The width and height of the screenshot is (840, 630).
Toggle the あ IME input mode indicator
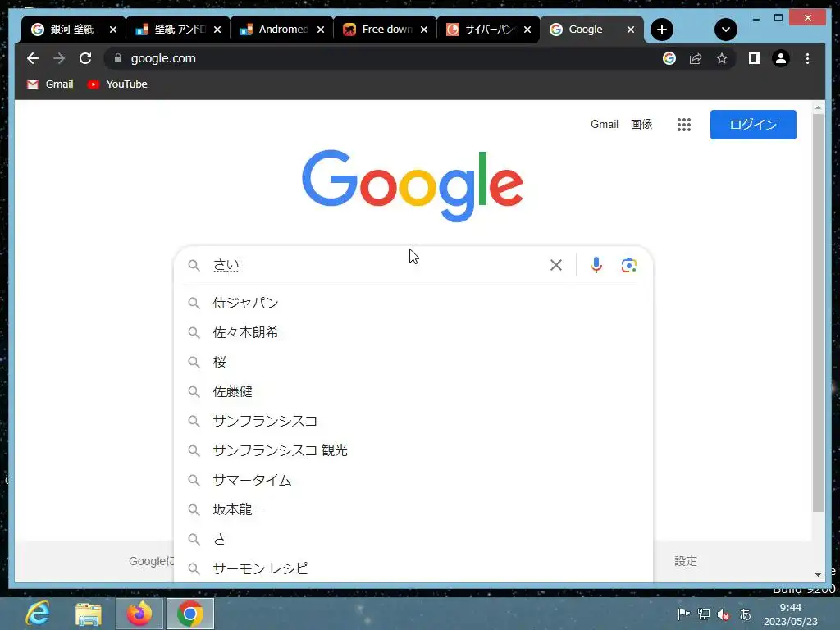click(x=745, y=614)
